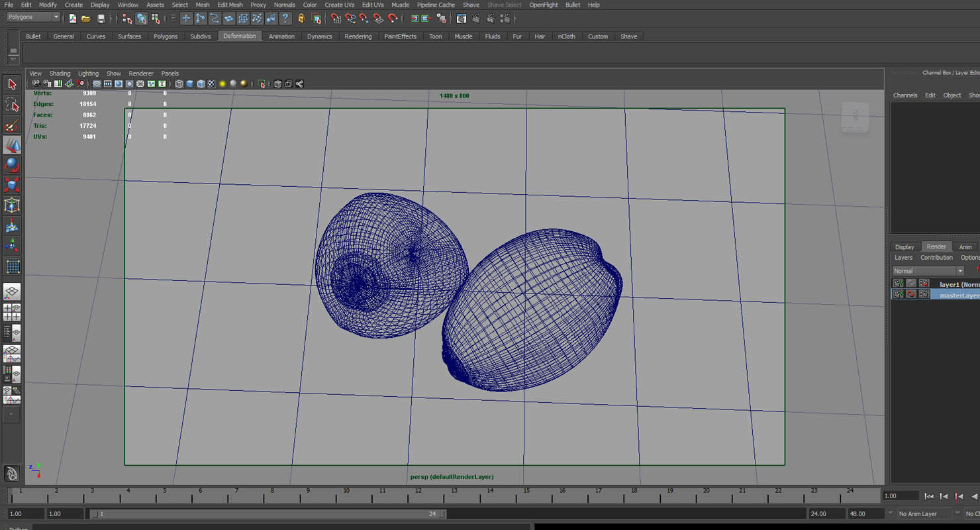The image size is (980, 530).
Task: Click the lattice last-tool icon
Action: click(12, 266)
